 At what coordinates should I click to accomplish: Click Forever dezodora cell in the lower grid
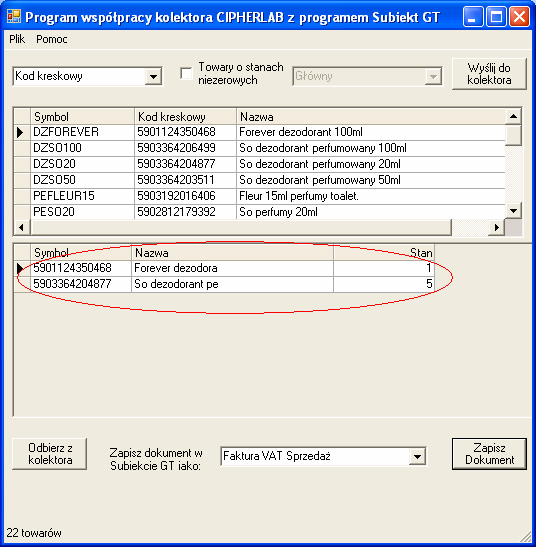coord(232,268)
